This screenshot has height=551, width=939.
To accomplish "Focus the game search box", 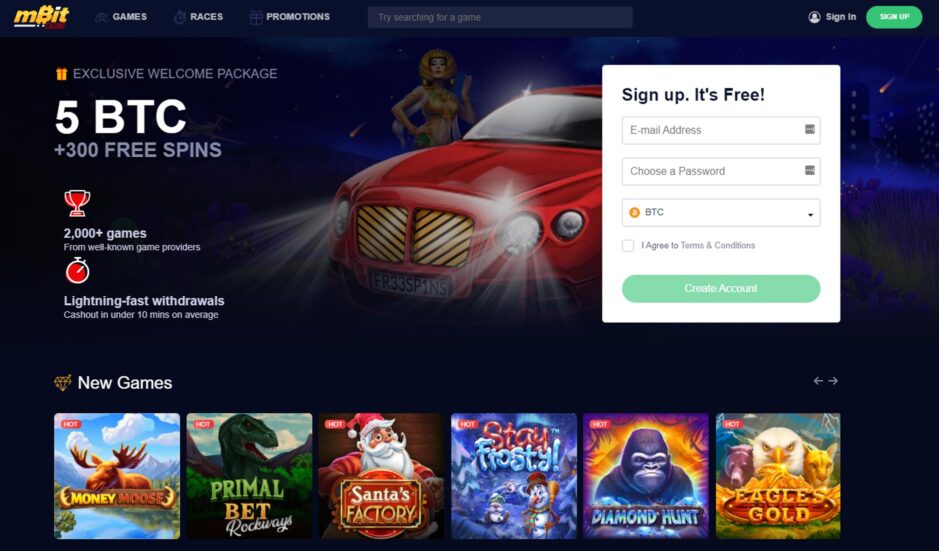I will click(x=500, y=17).
